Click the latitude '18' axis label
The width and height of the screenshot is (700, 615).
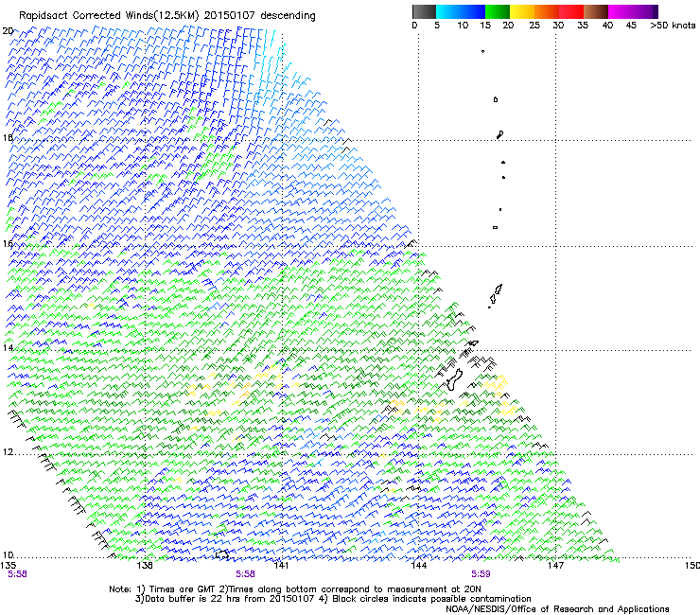click(x=8, y=137)
